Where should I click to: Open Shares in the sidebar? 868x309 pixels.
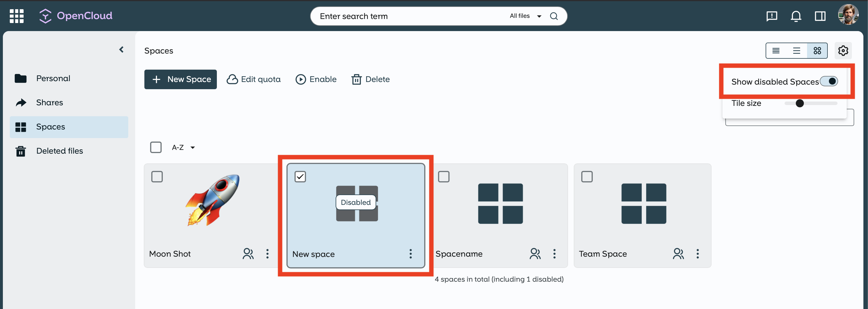point(49,102)
